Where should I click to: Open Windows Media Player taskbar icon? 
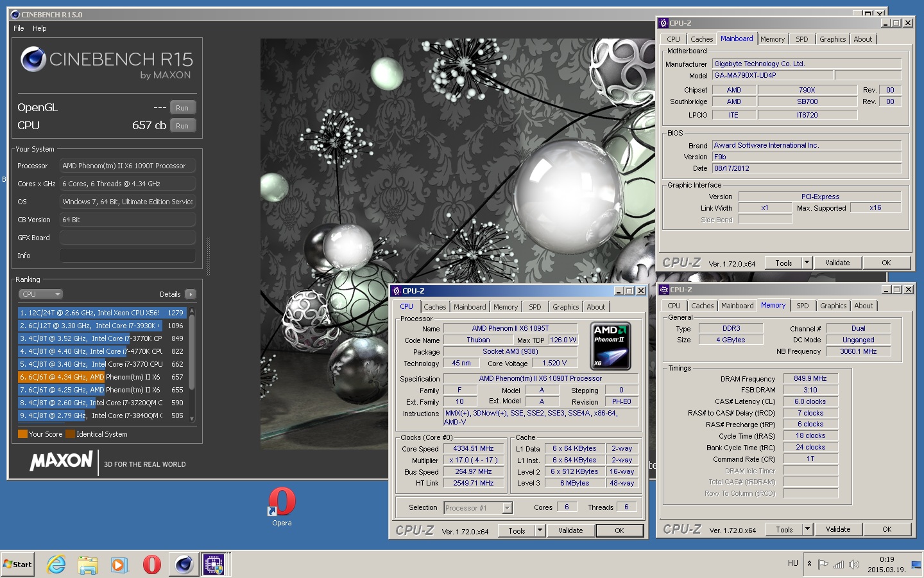point(119,565)
